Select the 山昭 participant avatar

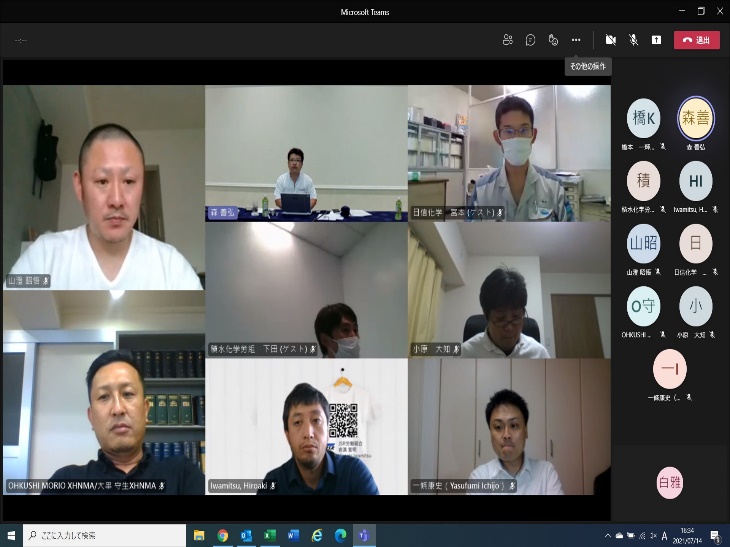643,243
